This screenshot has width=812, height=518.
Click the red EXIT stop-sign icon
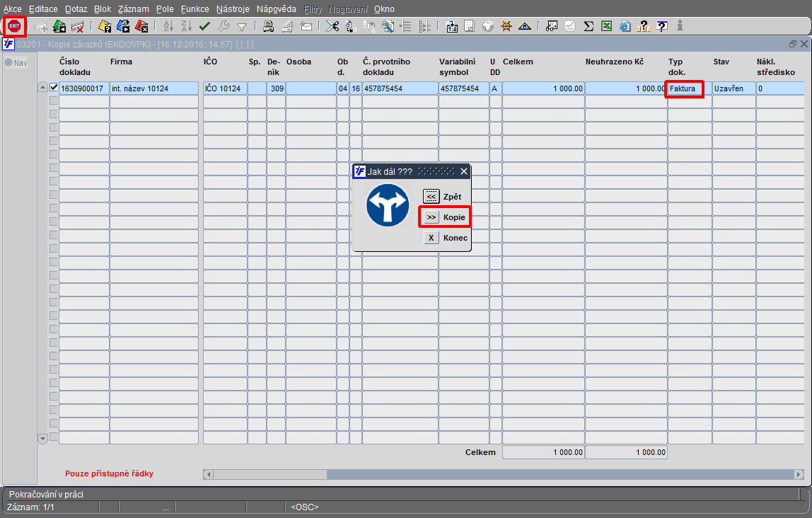14,26
